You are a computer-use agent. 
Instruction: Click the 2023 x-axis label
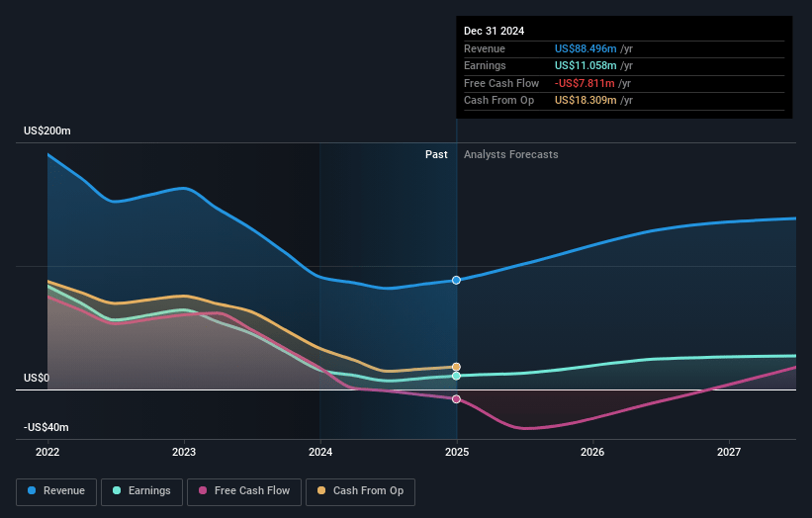[x=184, y=453]
